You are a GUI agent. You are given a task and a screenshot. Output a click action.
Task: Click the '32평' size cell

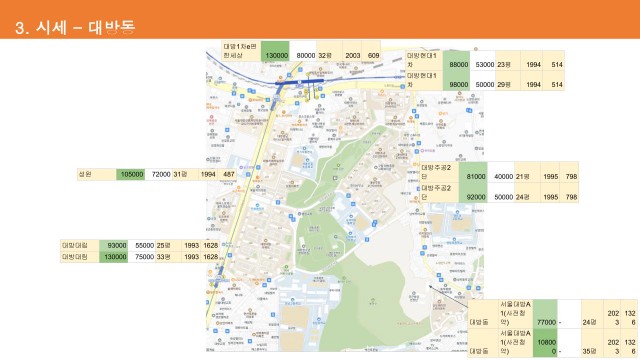[x=329, y=51]
